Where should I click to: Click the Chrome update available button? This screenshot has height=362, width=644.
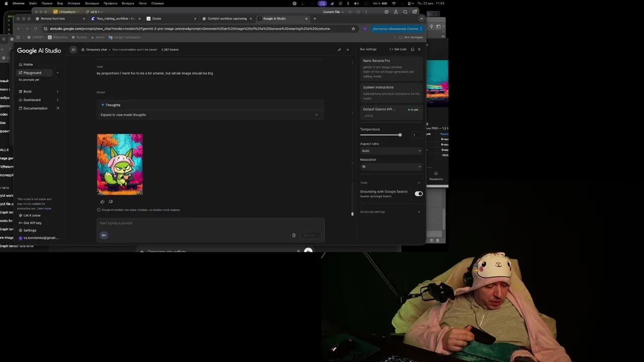tap(397, 29)
